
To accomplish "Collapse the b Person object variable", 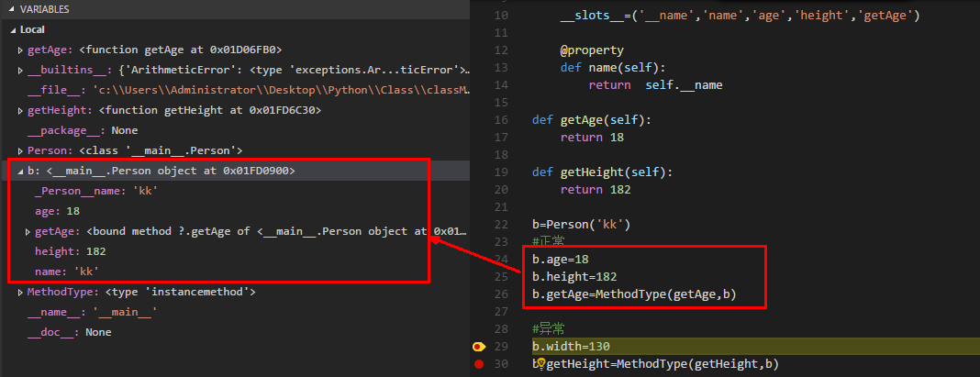I will tap(21, 171).
